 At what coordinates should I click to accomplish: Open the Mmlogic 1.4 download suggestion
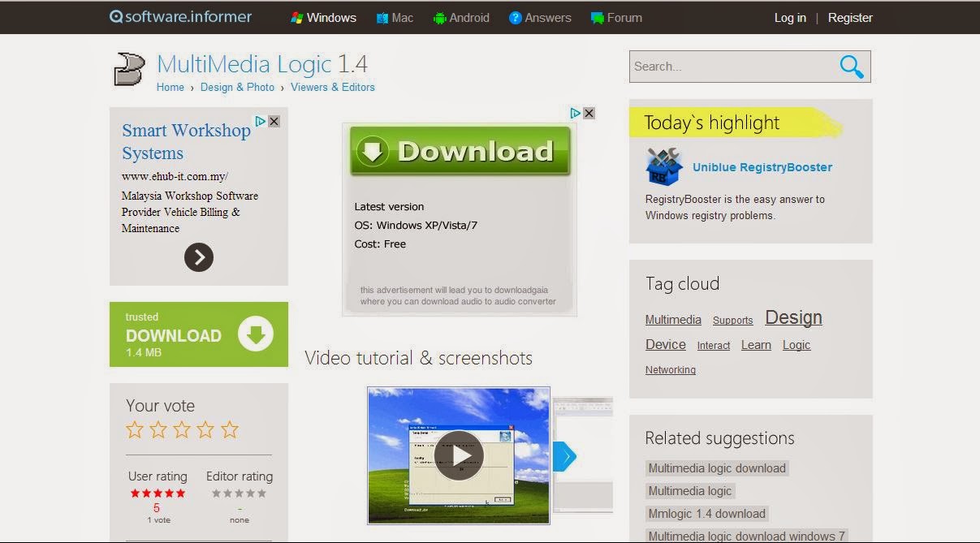[707, 514]
